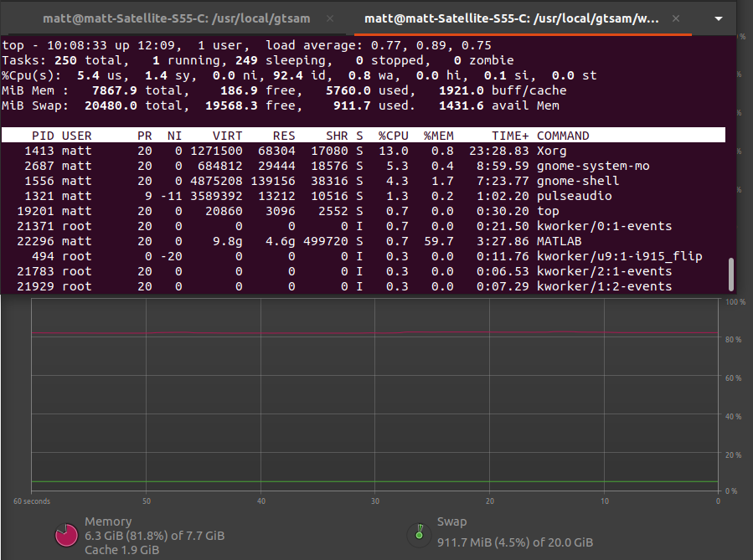This screenshot has width=753, height=560.
Task: Click the kworker/0:1-events command
Action: click(x=604, y=226)
